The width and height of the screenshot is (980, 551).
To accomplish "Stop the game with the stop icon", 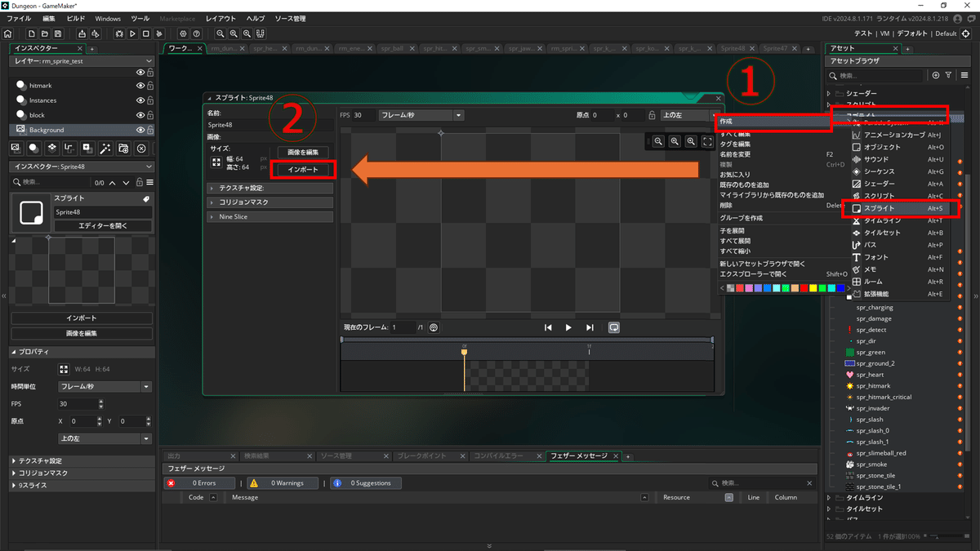I will point(145,33).
